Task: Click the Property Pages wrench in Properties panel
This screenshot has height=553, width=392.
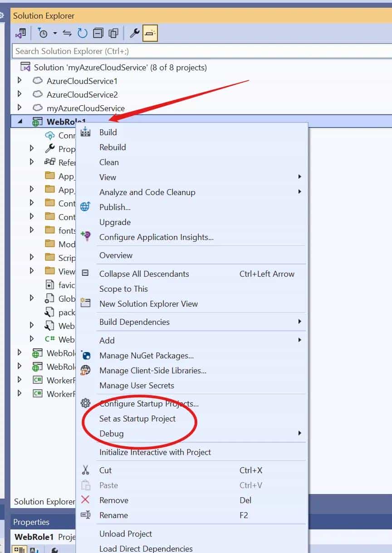Action: [x=54, y=550]
